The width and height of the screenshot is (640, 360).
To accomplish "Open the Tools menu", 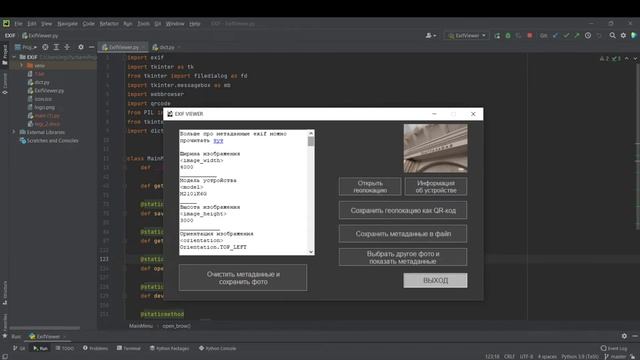I will click(x=143, y=24).
